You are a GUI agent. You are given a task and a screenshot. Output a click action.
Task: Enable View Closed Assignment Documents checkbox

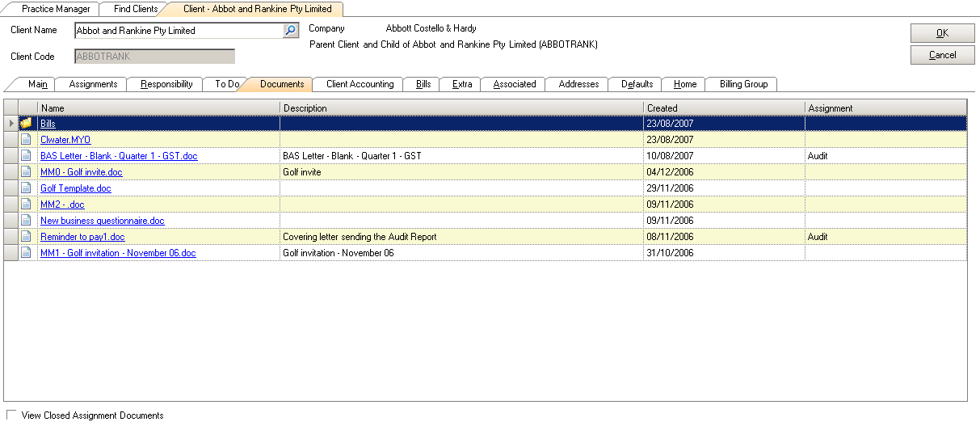pos(11,415)
